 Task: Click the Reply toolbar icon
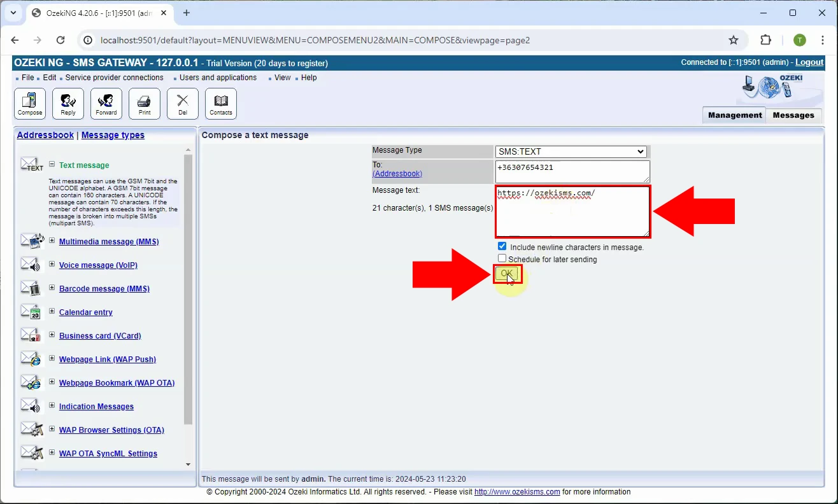tap(68, 104)
